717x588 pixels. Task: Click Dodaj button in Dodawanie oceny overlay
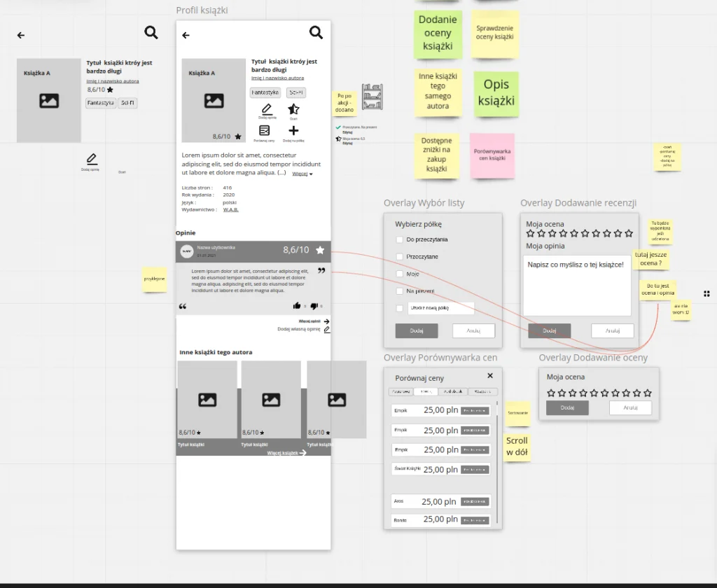[x=567, y=407]
